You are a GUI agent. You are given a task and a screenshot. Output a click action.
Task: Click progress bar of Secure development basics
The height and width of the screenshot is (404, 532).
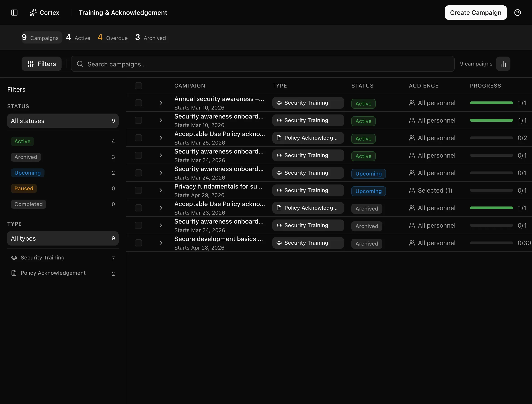491,243
